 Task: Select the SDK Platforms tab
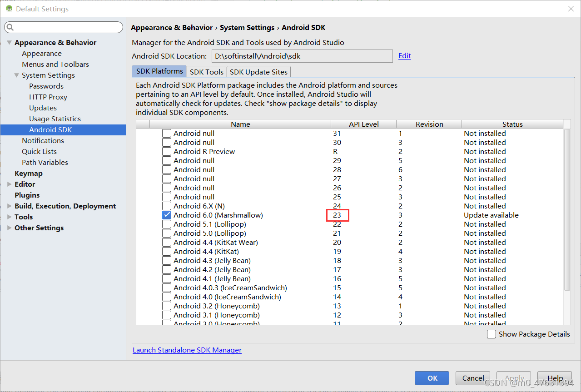click(159, 71)
